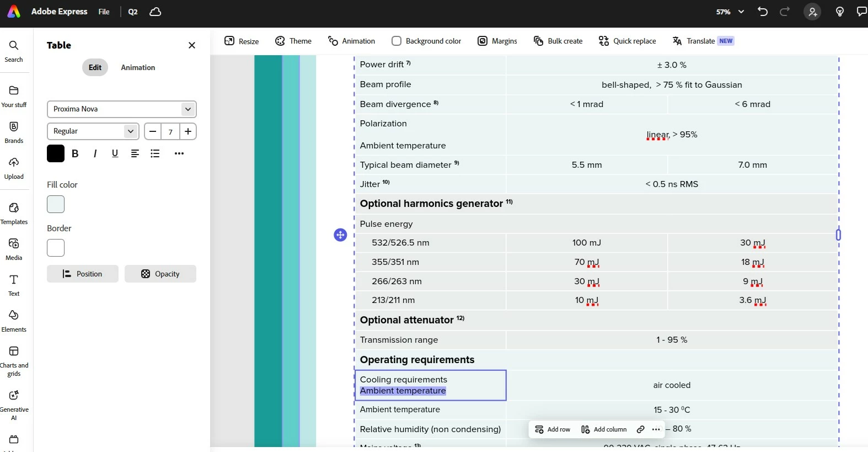Viewport: 868px width, 452px height.
Task: Open Bulk create
Action: (x=558, y=41)
